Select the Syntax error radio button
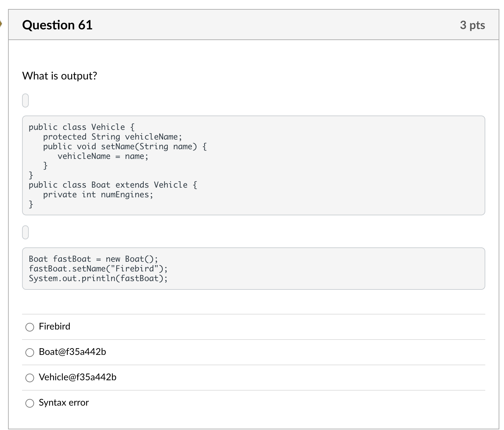Screen dimensions: 504x430 point(30,403)
